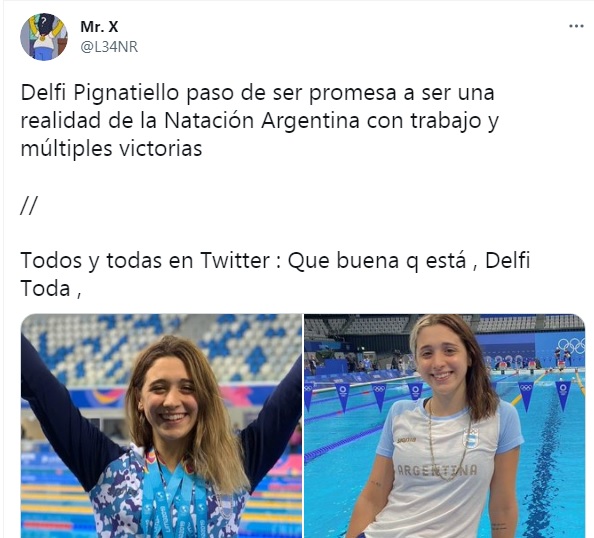Click the closing word "Toda ,"

click(51, 289)
